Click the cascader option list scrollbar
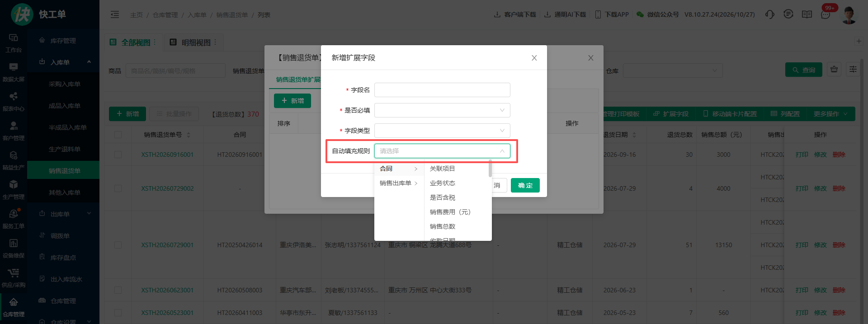The width and height of the screenshot is (868, 324). tap(490, 169)
